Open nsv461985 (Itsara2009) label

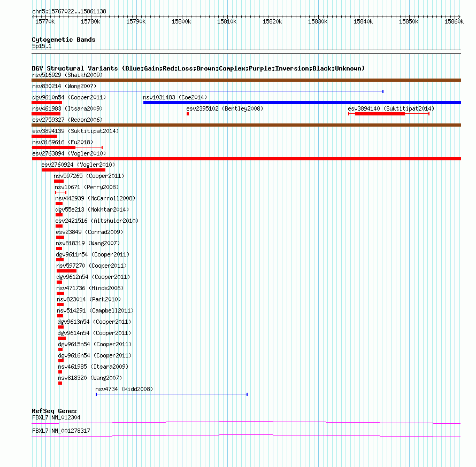pos(93,367)
